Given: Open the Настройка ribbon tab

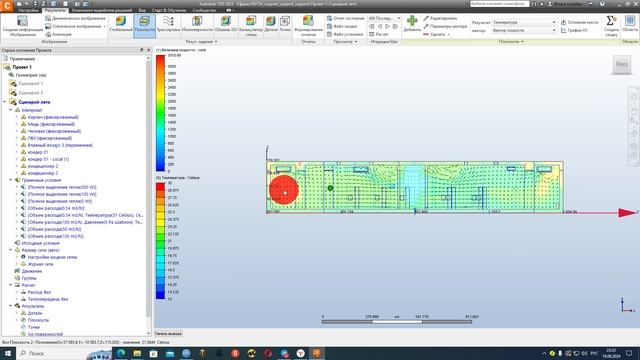Looking at the screenshot, I should coord(28,10).
